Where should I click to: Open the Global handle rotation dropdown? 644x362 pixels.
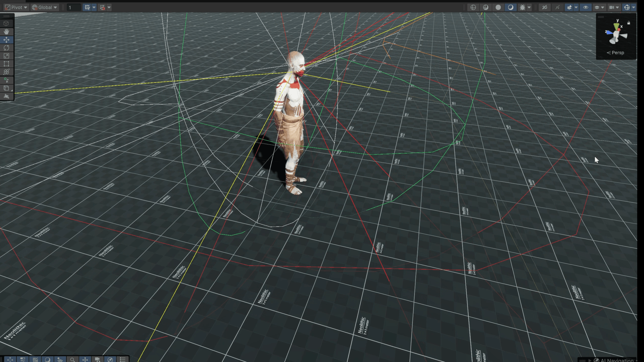45,7
